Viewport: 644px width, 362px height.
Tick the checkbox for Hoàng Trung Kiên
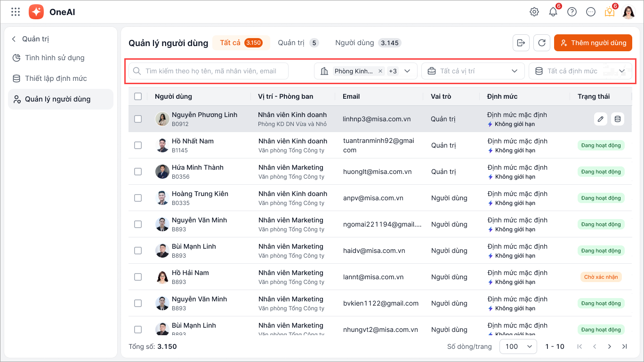[x=138, y=198]
